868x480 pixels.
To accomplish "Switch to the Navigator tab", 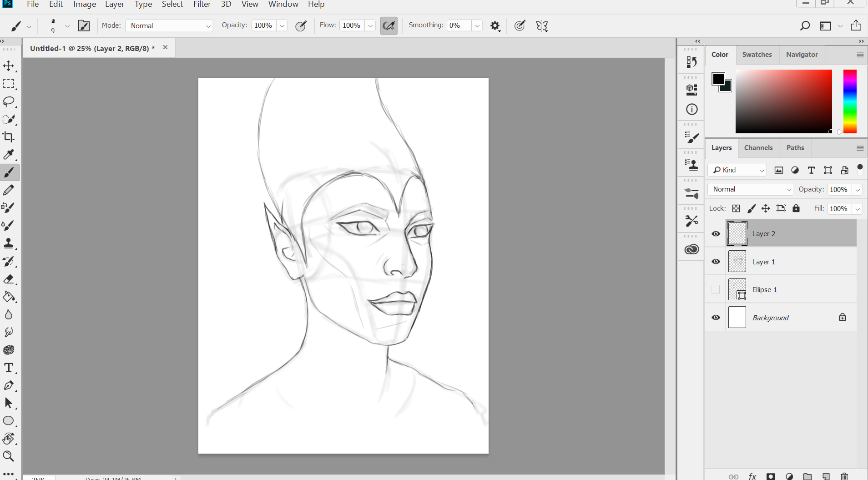I will click(802, 55).
